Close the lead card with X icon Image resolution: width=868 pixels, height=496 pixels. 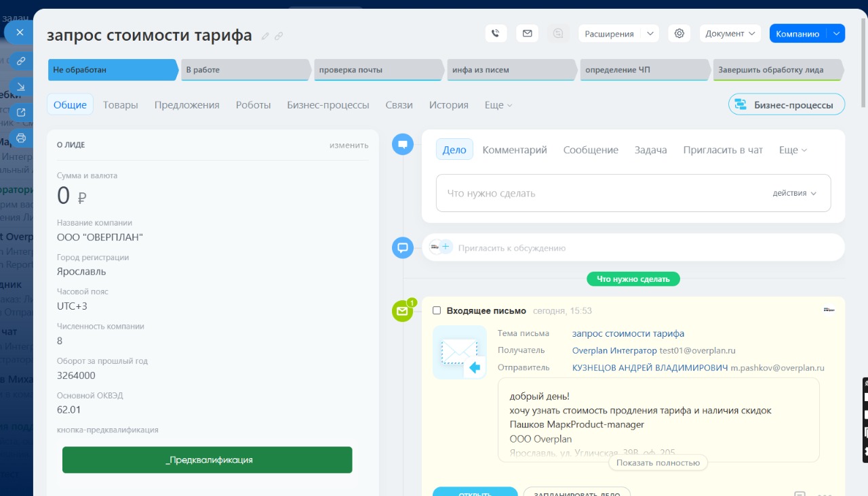point(20,32)
